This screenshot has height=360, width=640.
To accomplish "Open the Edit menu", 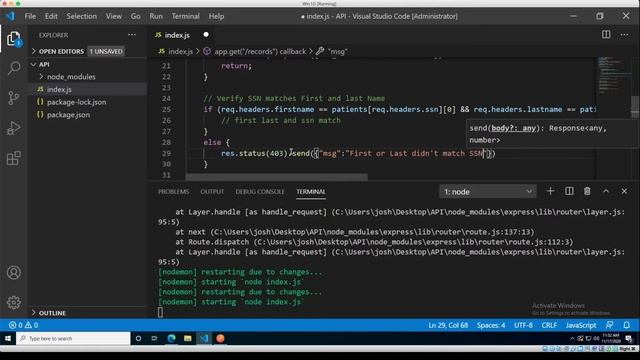I will pyautogui.click(x=51, y=16).
